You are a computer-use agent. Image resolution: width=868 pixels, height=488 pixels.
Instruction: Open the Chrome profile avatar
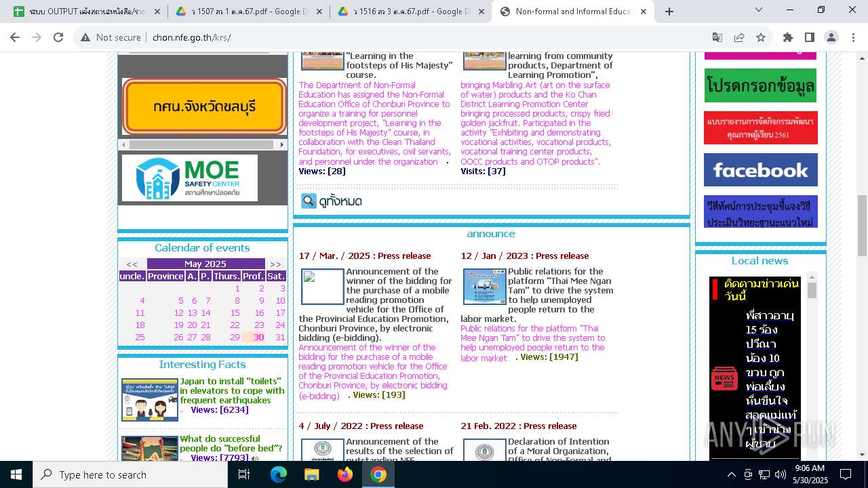831,37
